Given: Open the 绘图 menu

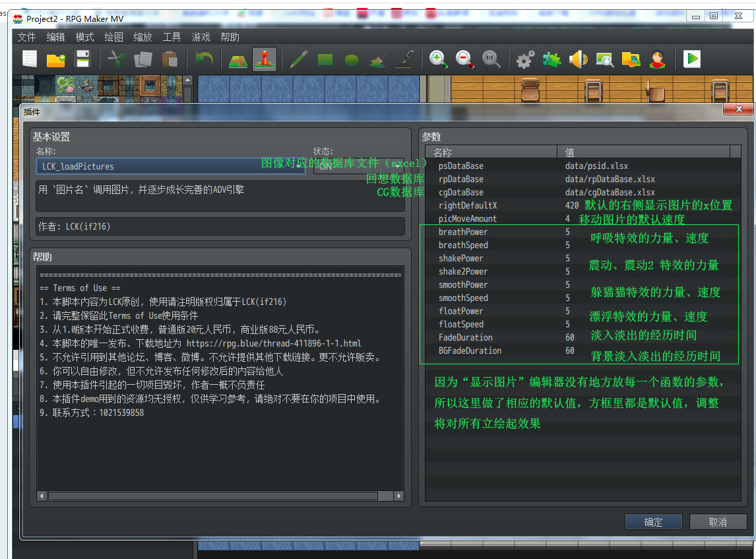Looking at the screenshot, I should 113,37.
